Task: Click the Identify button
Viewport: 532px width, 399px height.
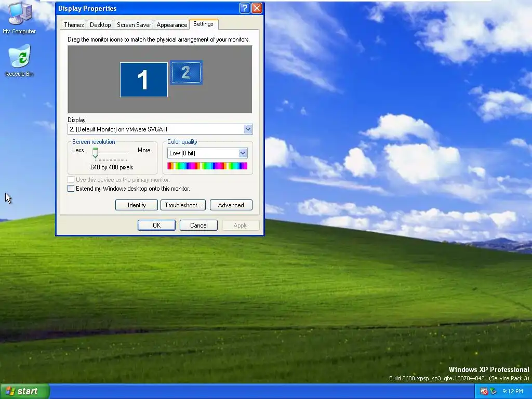Action: [137, 205]
